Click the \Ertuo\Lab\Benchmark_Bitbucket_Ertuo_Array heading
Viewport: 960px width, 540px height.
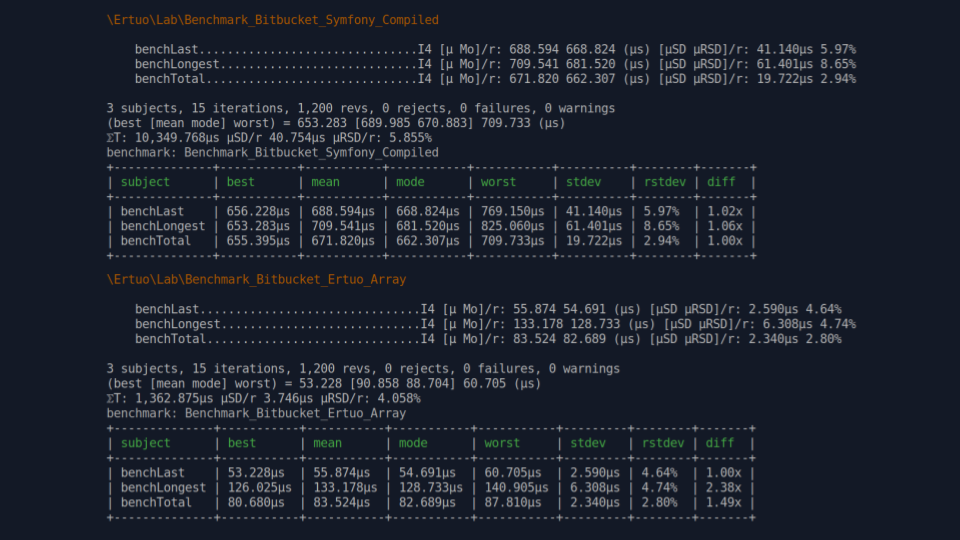pyautogui.click(x=257, y=280)
